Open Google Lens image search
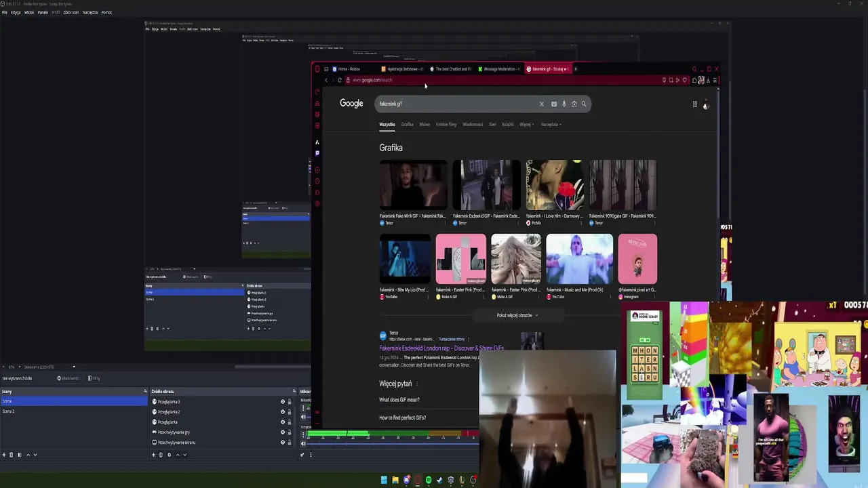The height and width of the screenshot is (488, 868). [574, 104]
